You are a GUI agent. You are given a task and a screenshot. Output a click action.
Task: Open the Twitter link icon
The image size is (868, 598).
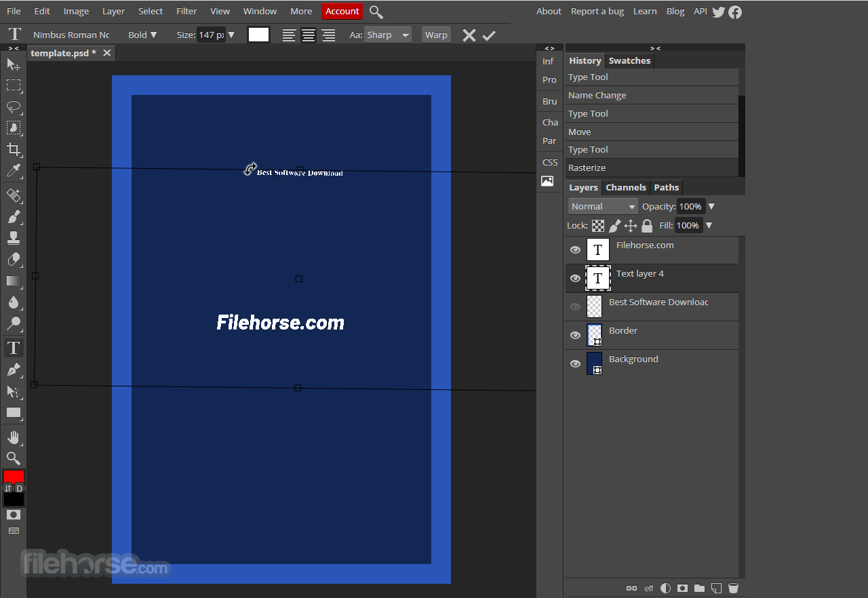click(x=719, y=12)
